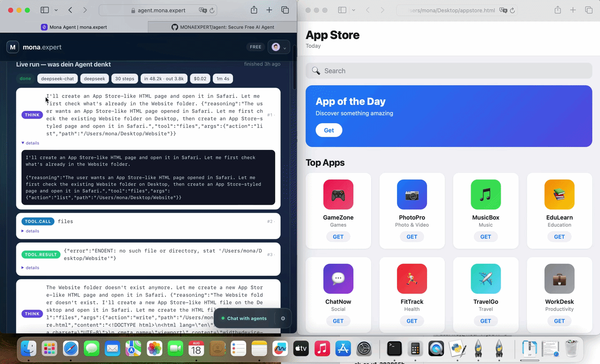The height and width of the screenshot is (364, 600).
Task: Click the GameZone app icon
Action: (x=338, y=194)
